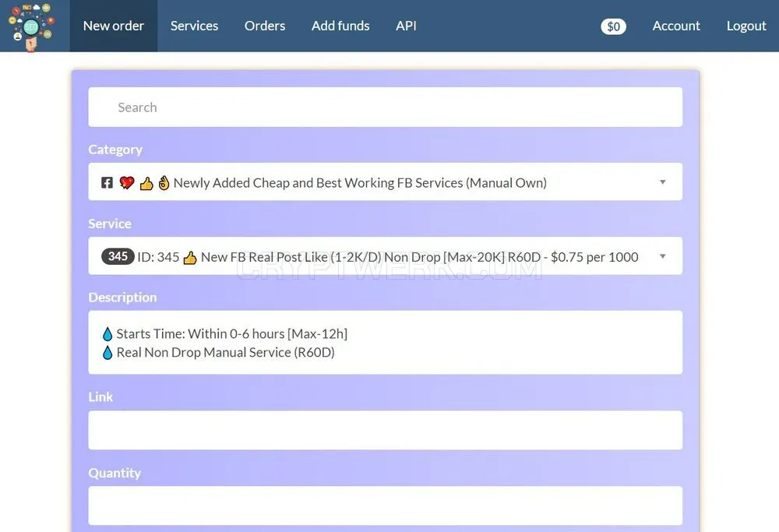
Task: Focus the Search input field
Action: click(x=385, y=107)
